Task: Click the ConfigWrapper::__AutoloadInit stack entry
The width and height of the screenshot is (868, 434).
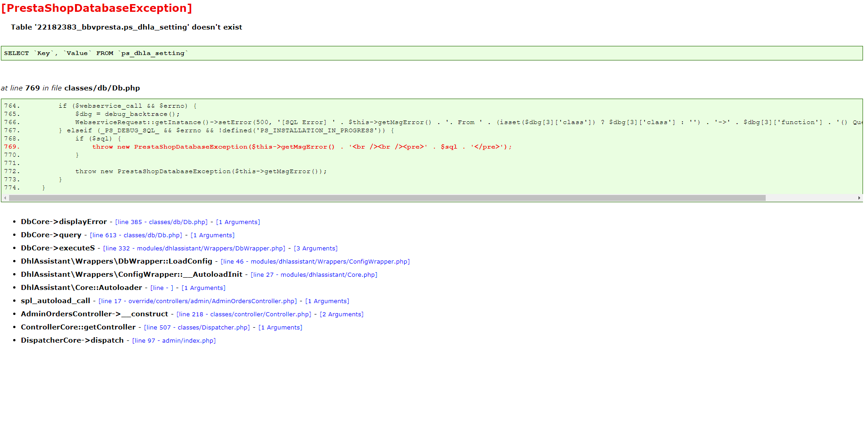Action: tap(131, 274)
